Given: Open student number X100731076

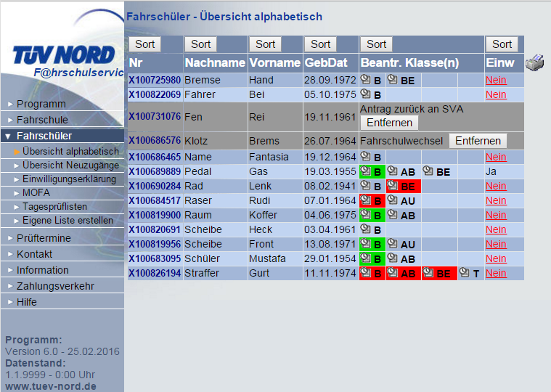Looking at the screenshot, I should 155,116.
